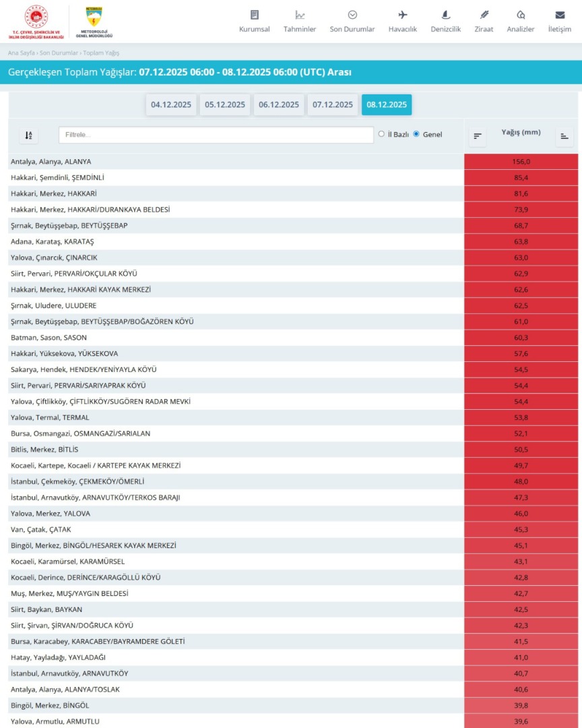Sort rainfall descending with left sort icon
Screen dimensions: 582x728
[x=478, y=136]
